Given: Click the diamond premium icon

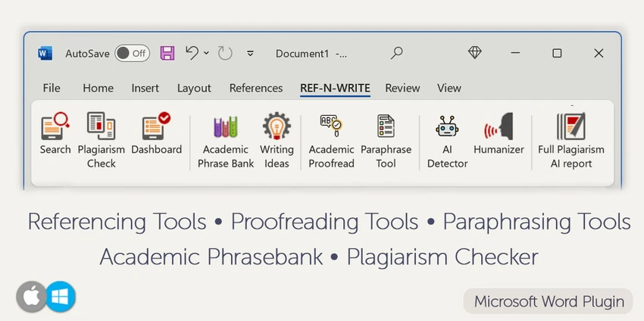Looking at the screenshot, I should [474, 52].
